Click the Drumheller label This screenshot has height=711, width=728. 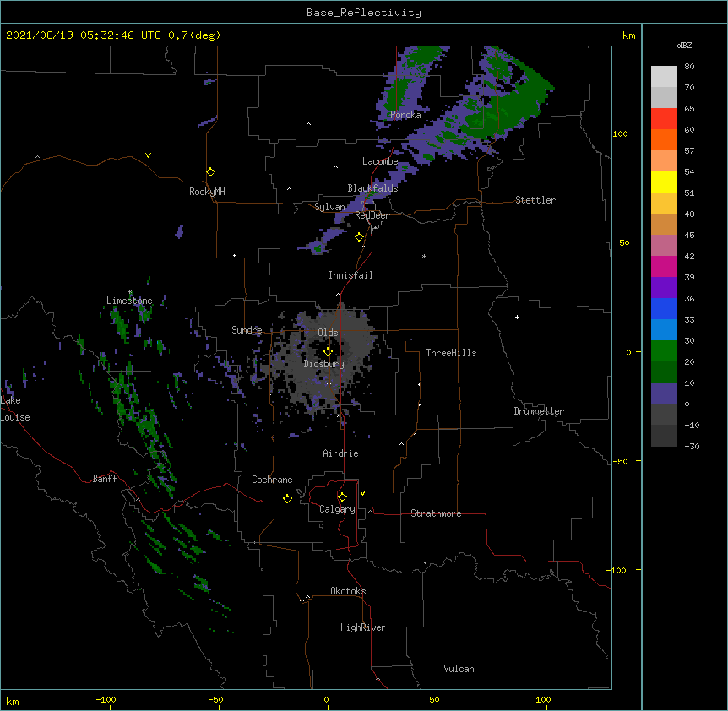pyautogui.click(x=539, y=411)
